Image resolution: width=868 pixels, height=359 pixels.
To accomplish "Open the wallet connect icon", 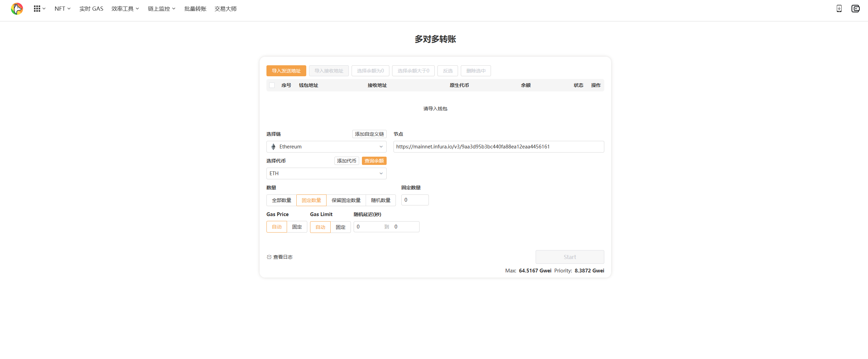I will pyautogui.click(x=855, y=9).
